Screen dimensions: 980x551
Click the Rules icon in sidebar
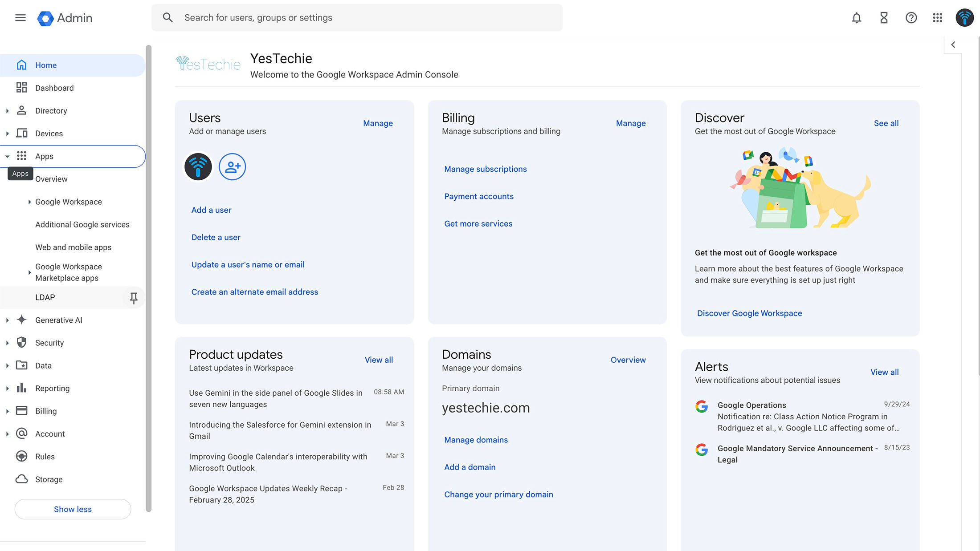pos(21,456)
